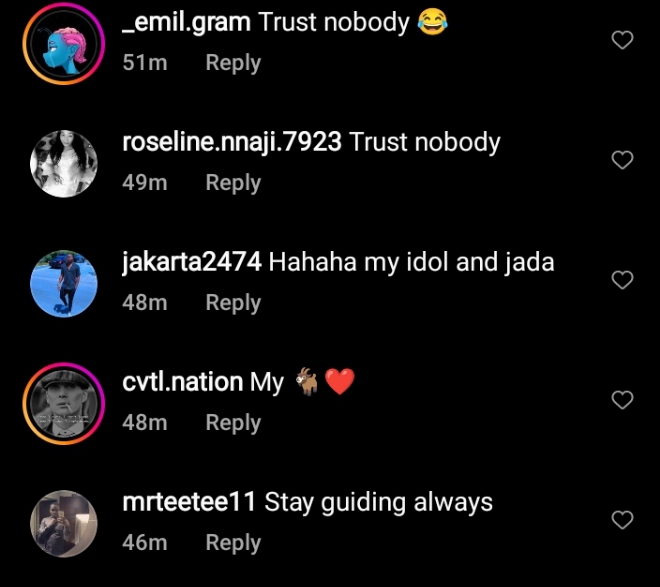View roseline.nnaji.7923's profile picture
This screenshot has width=660, height=587.
point(64,164)
